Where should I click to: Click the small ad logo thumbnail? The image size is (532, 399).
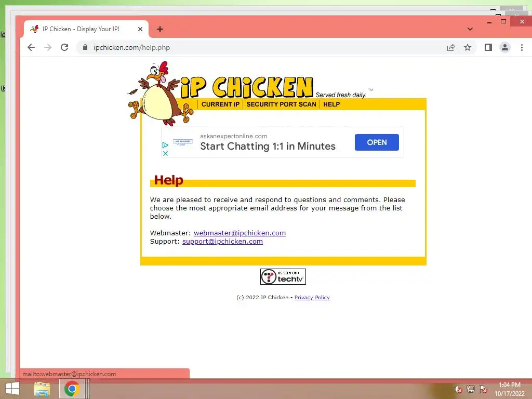point(183,142)
